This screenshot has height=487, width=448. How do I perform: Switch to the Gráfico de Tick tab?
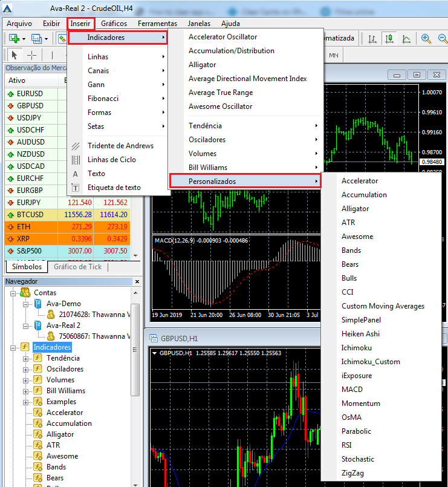[x=77, y=267]
